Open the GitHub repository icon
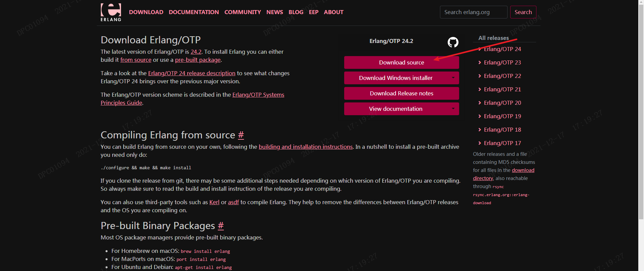644x271 pixels. tap(453, 42)
